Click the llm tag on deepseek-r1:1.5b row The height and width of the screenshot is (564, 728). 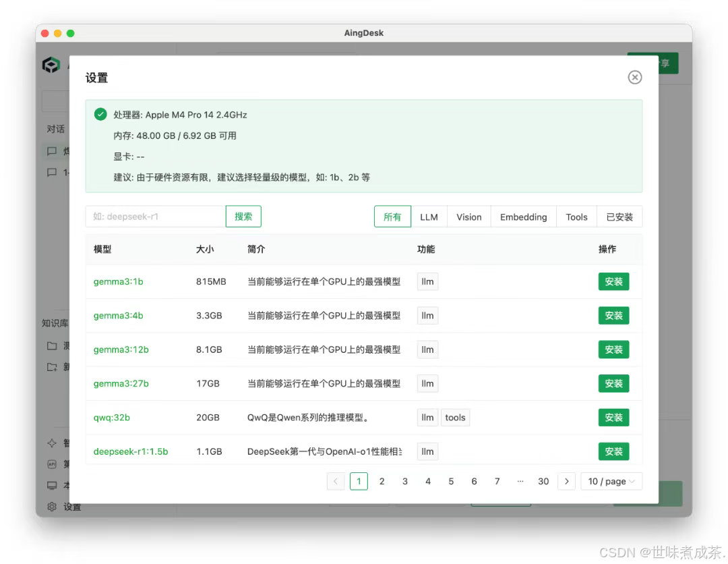click(427, 451)
